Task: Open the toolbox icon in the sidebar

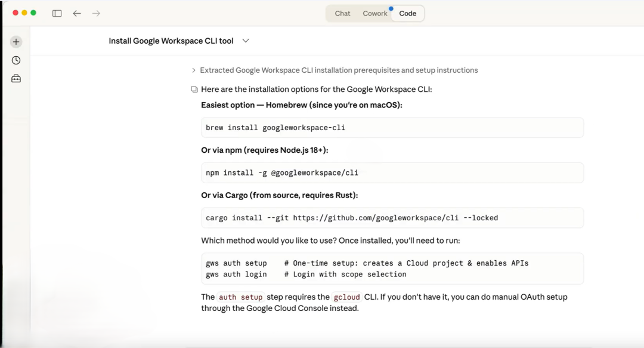Action: pyautogui.click(x=16, y=79)
